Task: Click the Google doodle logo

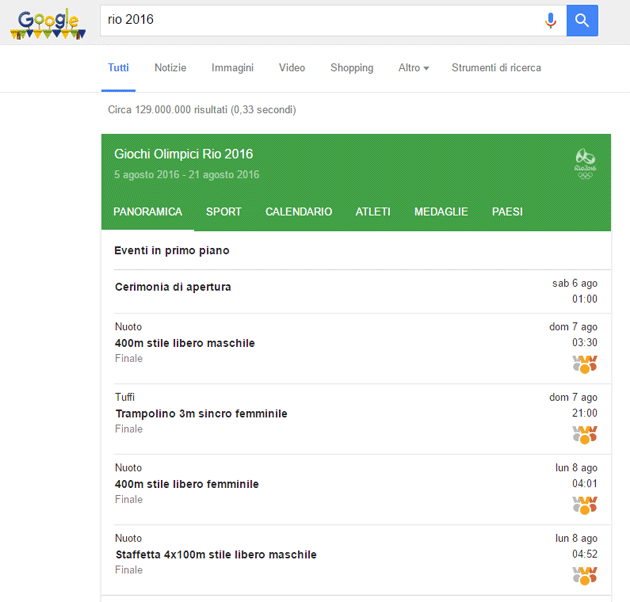Action: [x=45, y=22]
